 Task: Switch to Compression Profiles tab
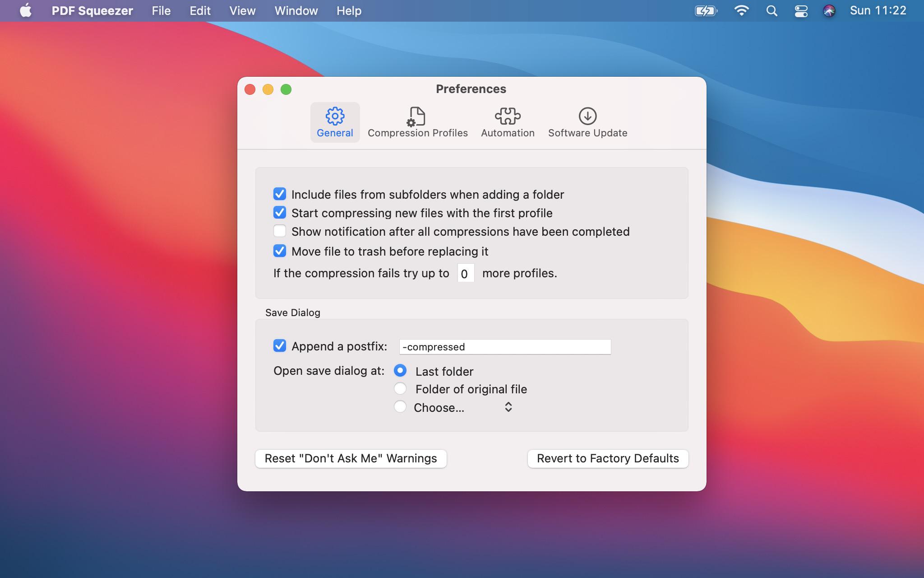click(x=417, y=122)
